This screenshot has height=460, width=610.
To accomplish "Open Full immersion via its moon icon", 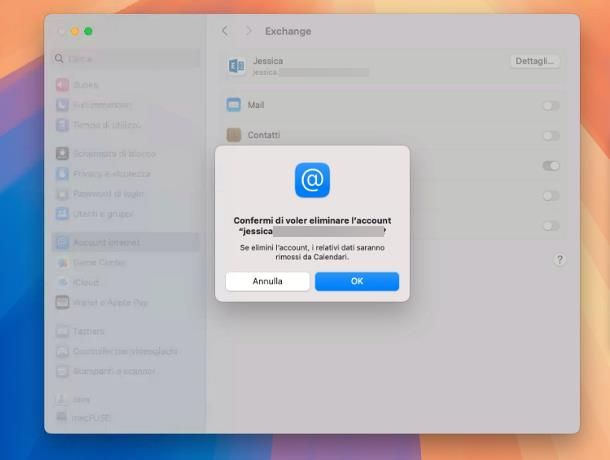I will [x=62, y=105].
